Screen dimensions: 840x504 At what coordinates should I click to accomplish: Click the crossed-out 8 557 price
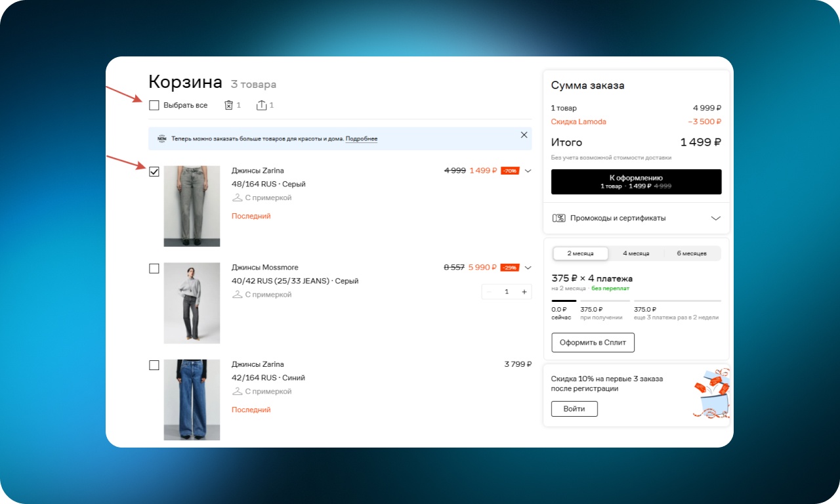[x=454, y=267]
